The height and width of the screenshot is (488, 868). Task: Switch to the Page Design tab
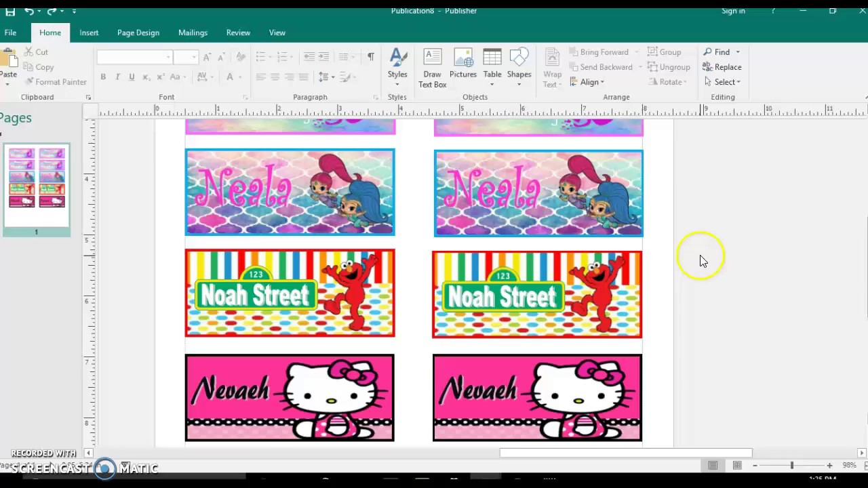point(138,33)
